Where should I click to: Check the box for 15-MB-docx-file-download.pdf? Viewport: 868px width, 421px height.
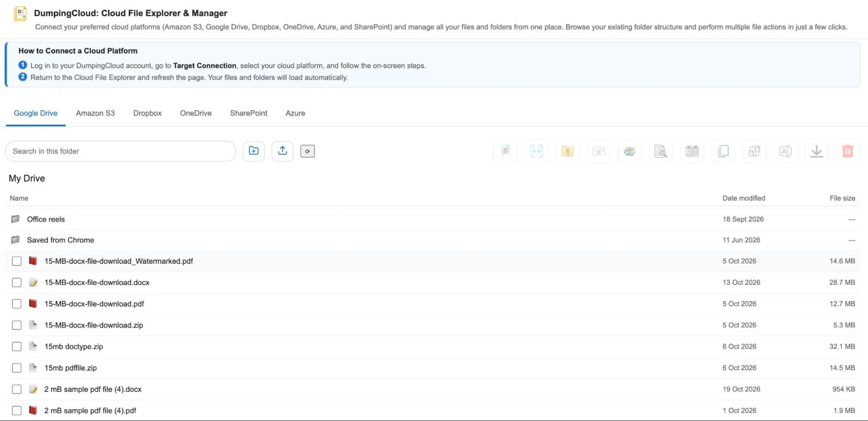coord(17,304)
